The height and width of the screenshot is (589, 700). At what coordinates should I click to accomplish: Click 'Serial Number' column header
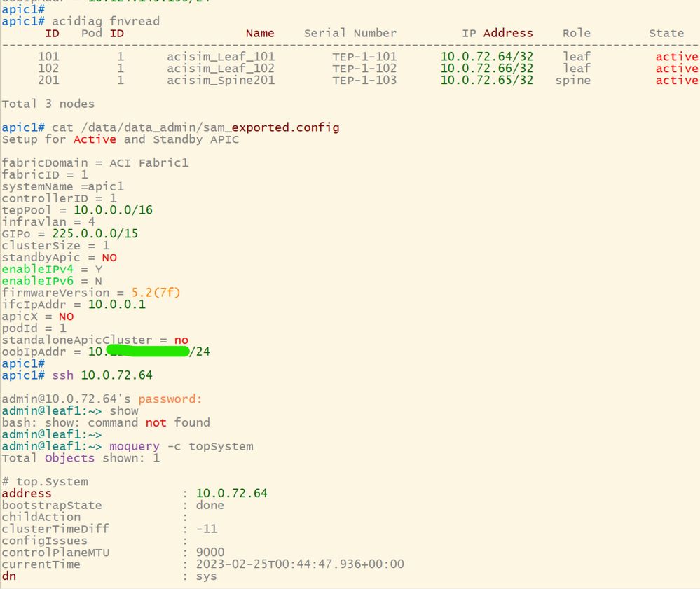click(350, 33)
